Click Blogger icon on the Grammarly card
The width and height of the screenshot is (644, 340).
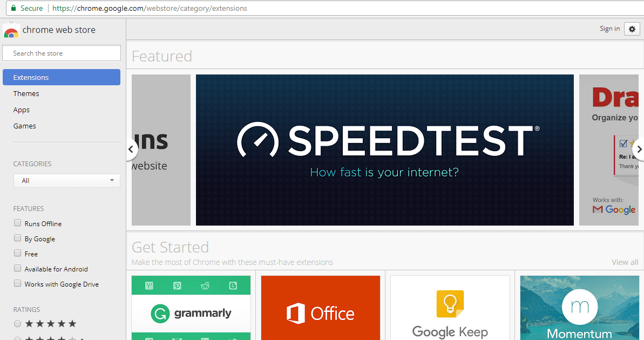[233, 285]
